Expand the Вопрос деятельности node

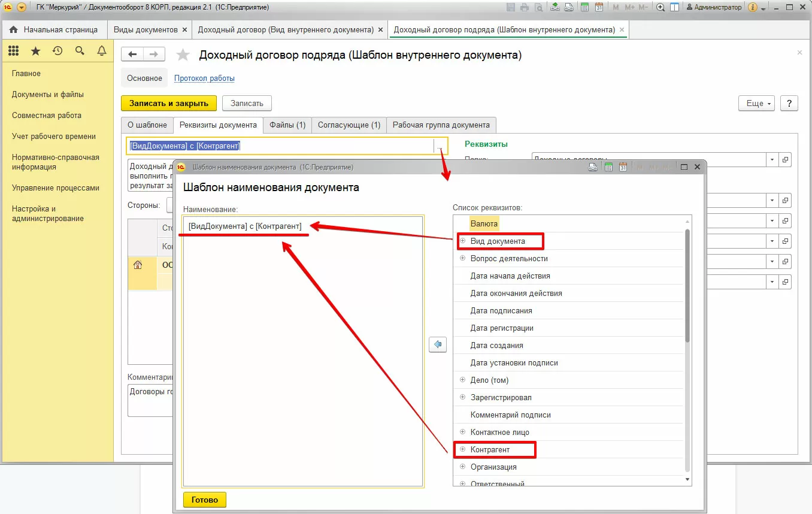coord(462,258)
